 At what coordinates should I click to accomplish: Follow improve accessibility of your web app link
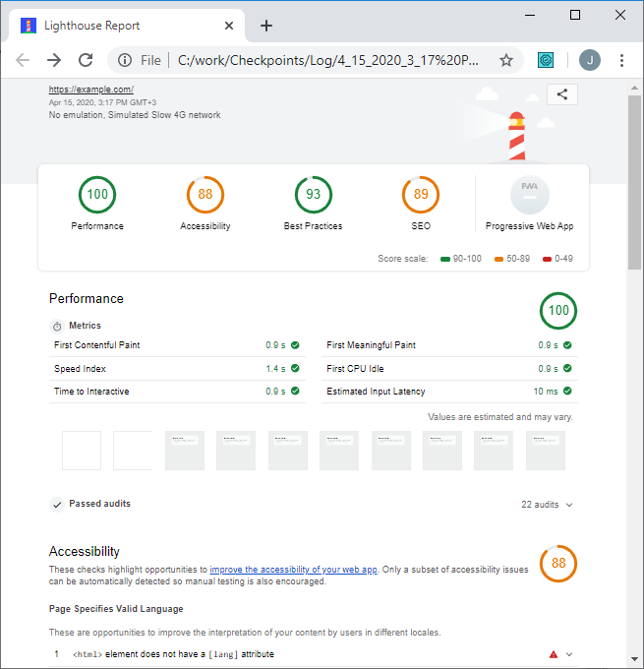[293, 570]
